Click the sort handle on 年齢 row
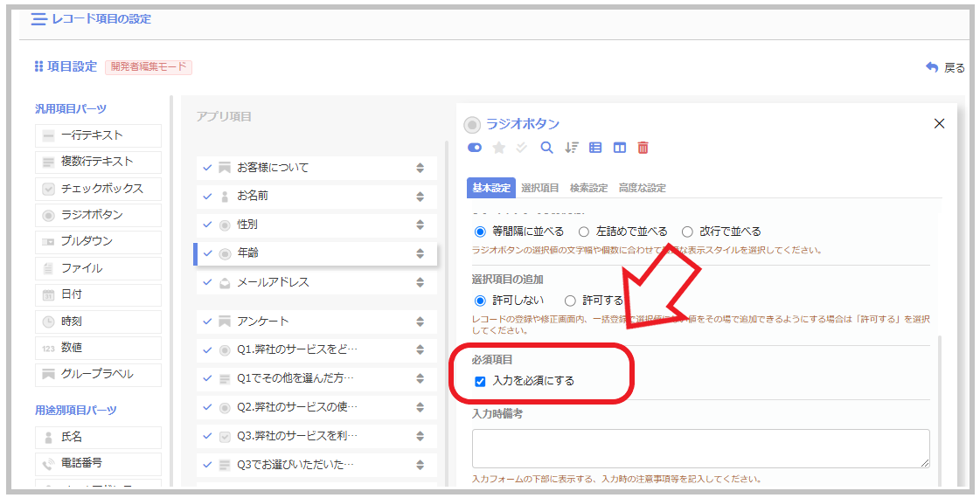 420,253
